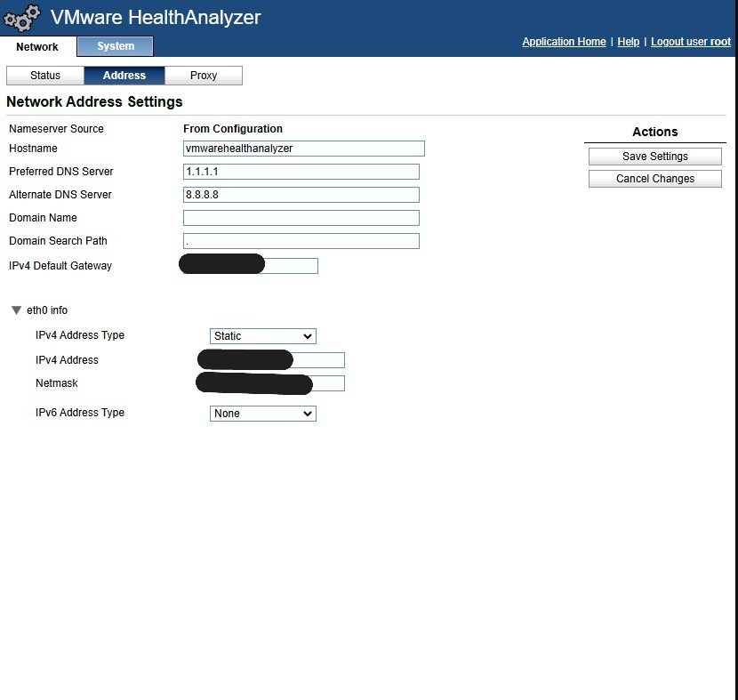Click Logout user root link
The height and width of the screenshot is (700, 738).
[691, 42]
